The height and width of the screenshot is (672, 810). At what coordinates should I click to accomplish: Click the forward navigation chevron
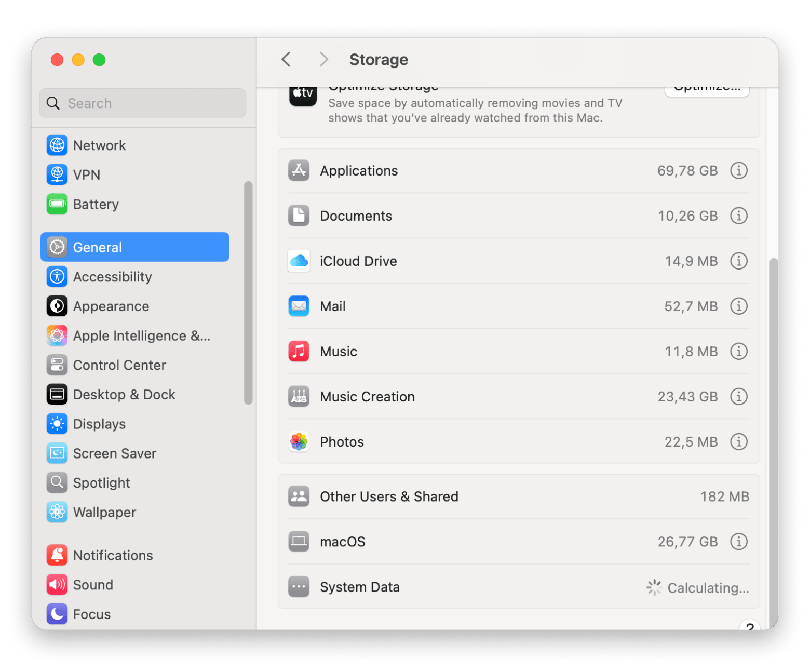323,60
